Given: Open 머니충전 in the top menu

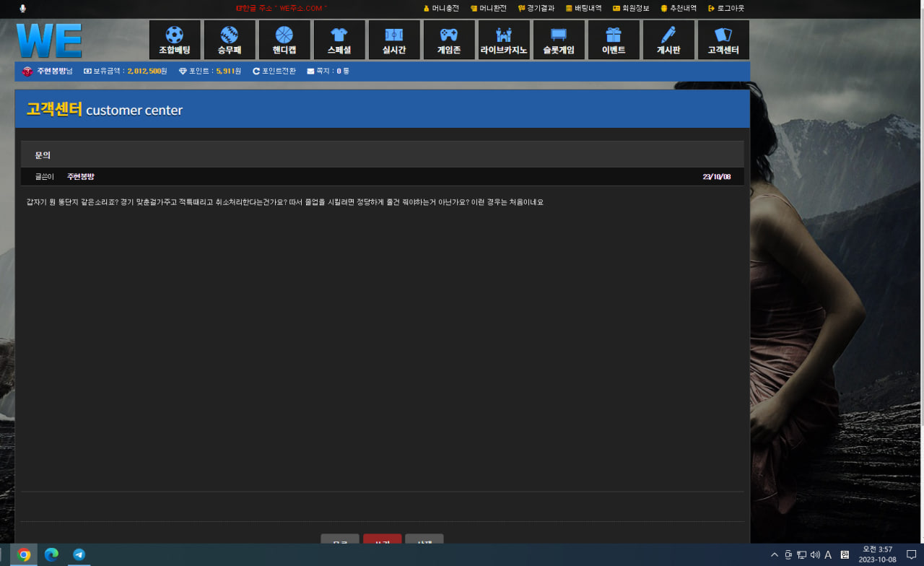Looking at the screenshot, I should click(x=441, y=9).
